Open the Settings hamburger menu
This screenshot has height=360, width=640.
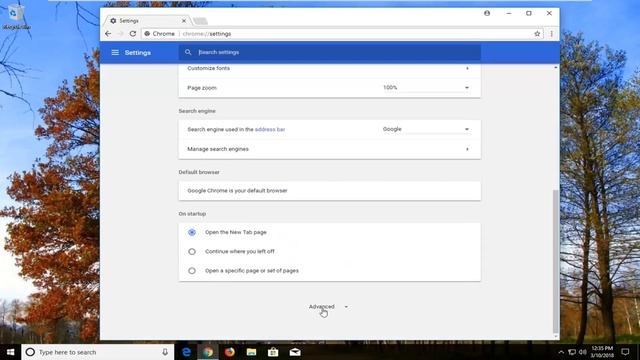pos(115,53)
